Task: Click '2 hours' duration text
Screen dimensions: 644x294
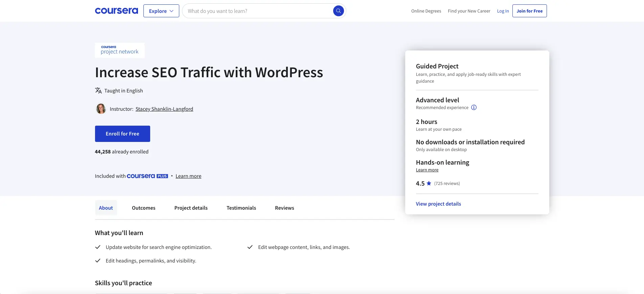Action: [x=427, y=122]
